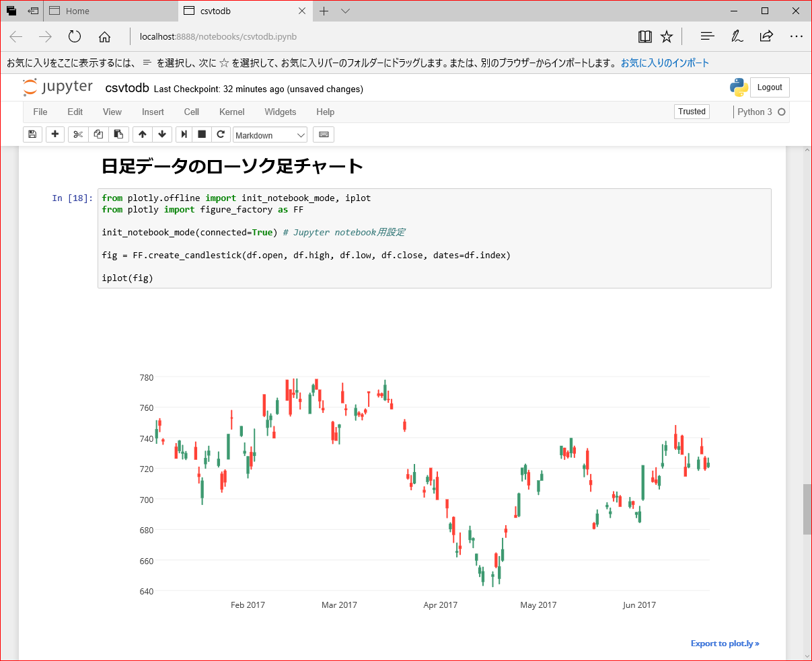Open the Widgets menu
Screen dimensions: 812x661
281,112
